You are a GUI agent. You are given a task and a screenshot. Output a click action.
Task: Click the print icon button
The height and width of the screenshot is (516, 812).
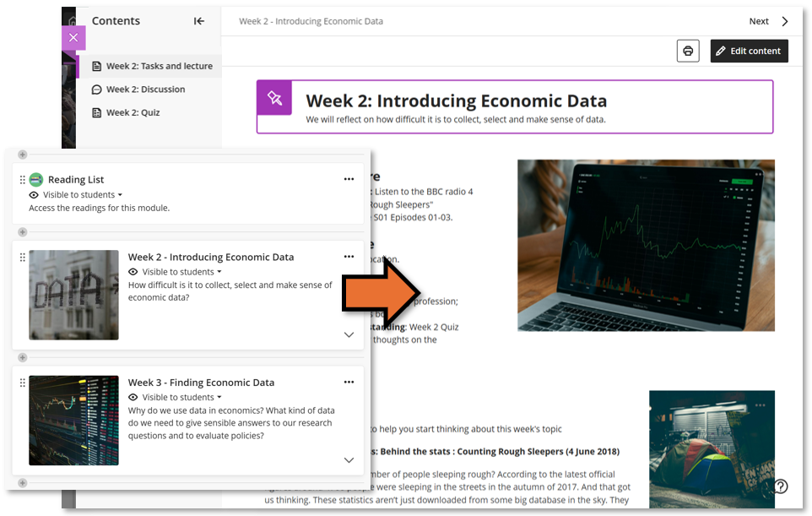pyautogui.click(x=688, y=51)
